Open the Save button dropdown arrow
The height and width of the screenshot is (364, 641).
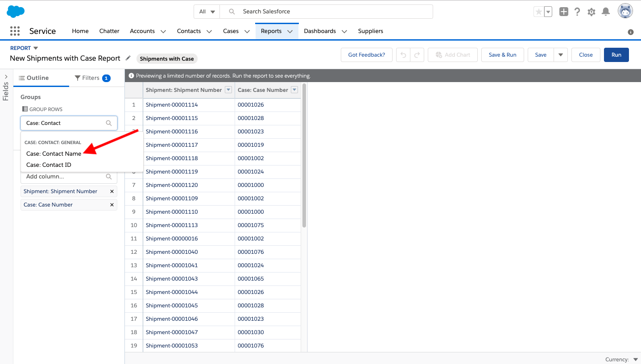click(561, 55)
